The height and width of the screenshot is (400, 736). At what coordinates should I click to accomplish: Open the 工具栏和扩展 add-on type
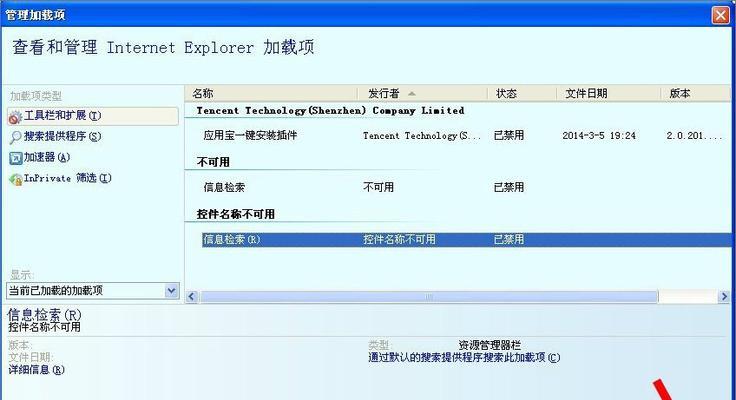pos(93,116)
